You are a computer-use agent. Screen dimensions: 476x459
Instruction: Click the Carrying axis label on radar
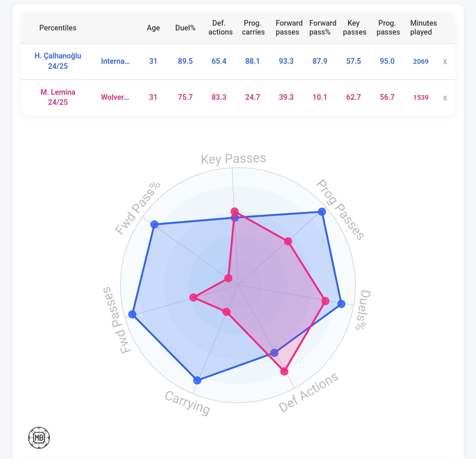pyautogui.click(x=188, y=403)
